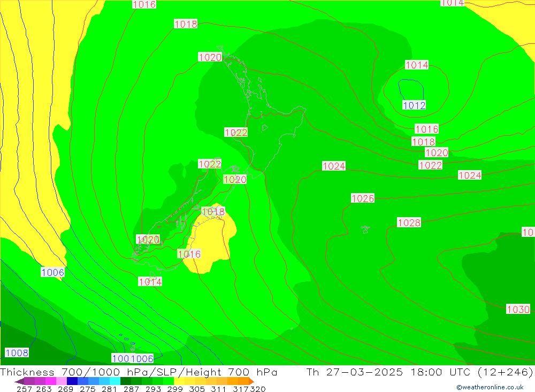Click the orange arrow tip legend swatch
The width and height of the screenshot is (535, 392).
[251, 381]
